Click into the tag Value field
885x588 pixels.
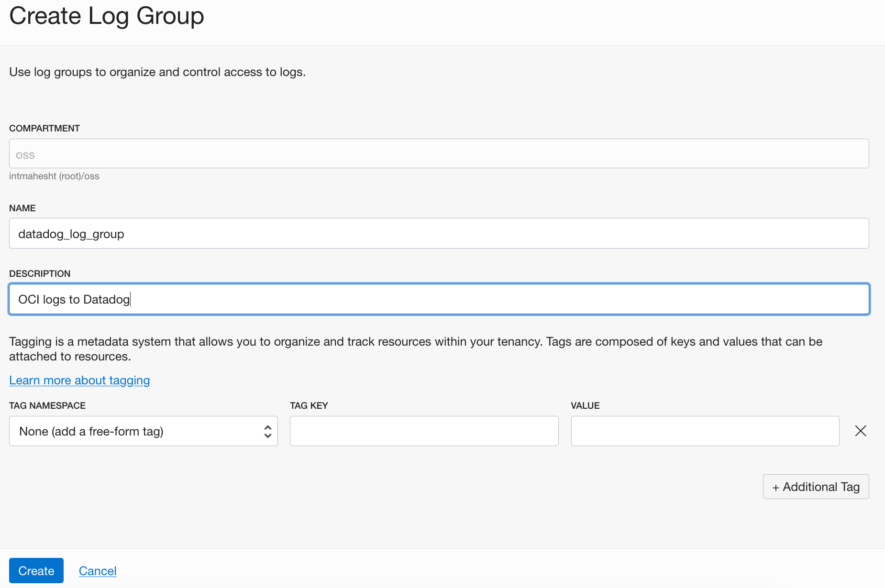(705, 431)
